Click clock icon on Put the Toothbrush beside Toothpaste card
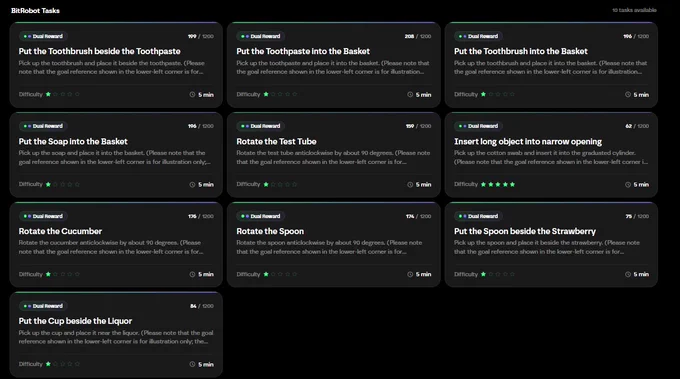Screen dimensions: 680x379 [x=192, y=95]
